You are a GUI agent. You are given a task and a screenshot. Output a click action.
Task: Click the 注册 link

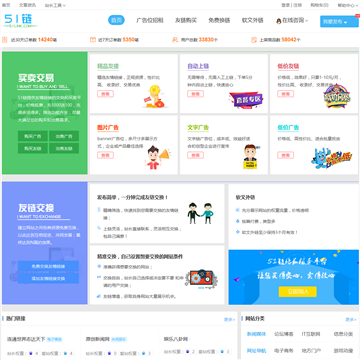coord(298,5)
